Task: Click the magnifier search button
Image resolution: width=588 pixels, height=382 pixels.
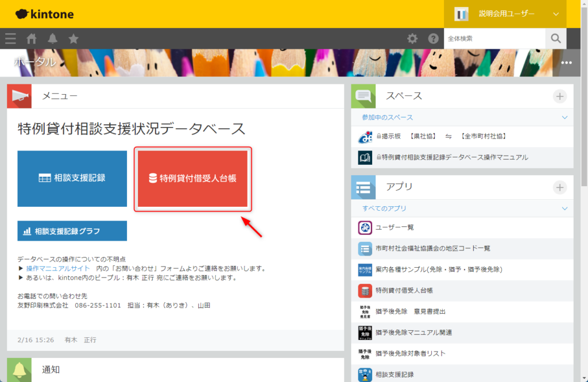Action: [x=555, y=38]
